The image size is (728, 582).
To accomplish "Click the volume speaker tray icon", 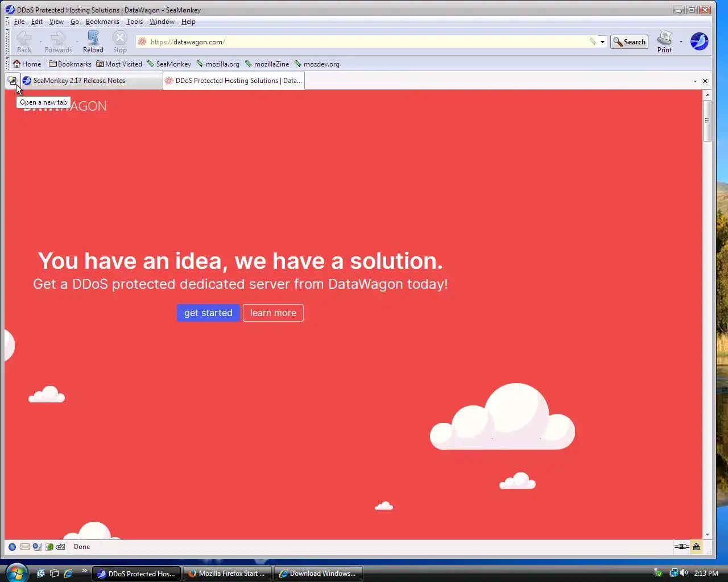I will tap(684, 573).
